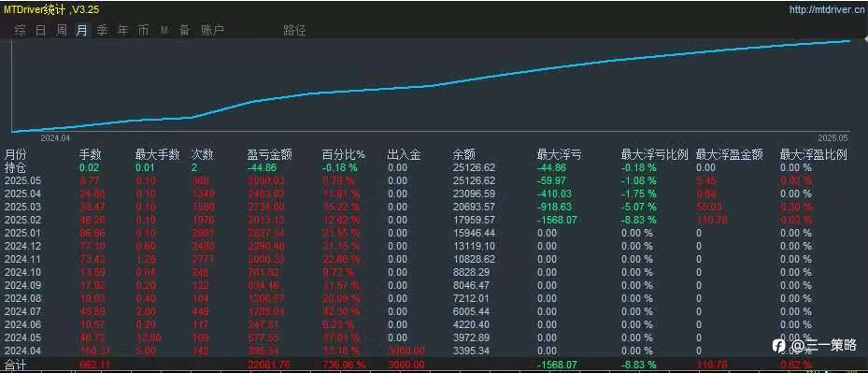Select the 2024.04 month row

[x=434, y=351]
